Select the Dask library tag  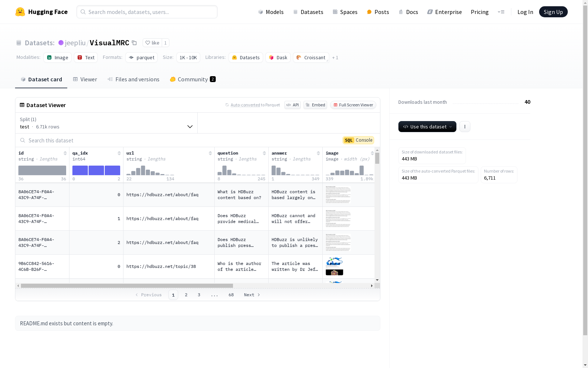(x=278, y=57)
